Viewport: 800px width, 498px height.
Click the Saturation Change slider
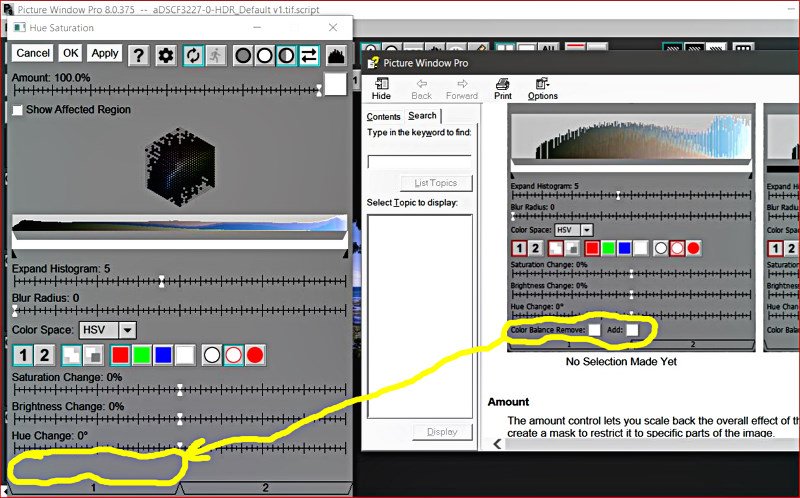pos(180,390)
